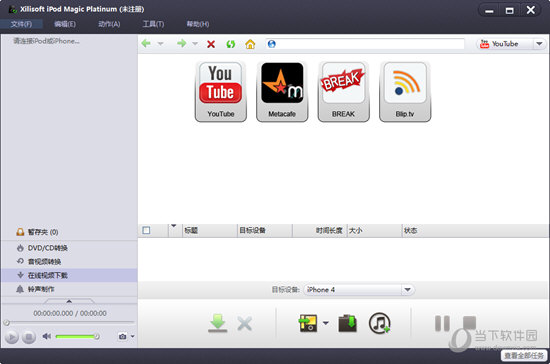Viewport: 550px width, 364px height.
Task: Refresh the browser page
Action: point(230,44)
